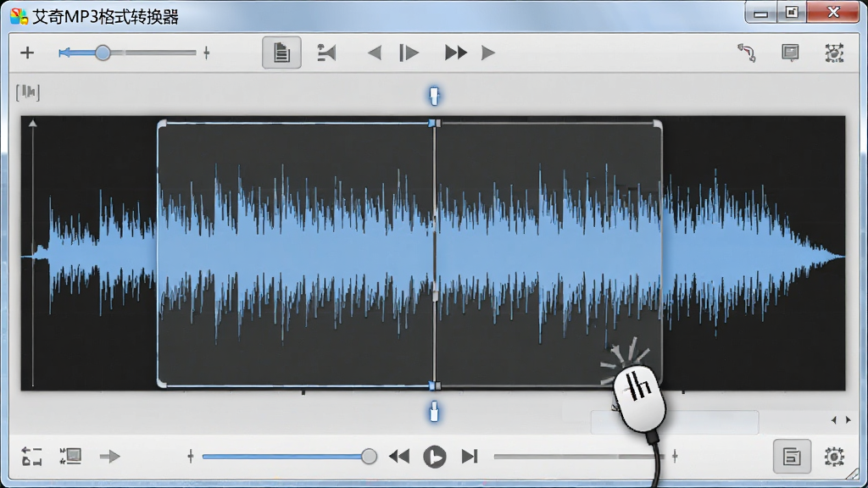Screen dimensions: 868x488
Task: Adjust the bottom blue progress slider knob
Action: point(370,457)
